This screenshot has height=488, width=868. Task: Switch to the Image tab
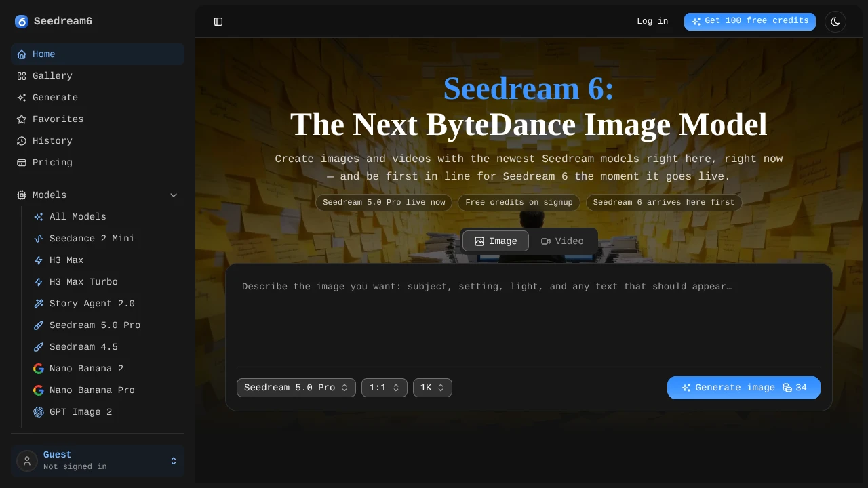(496, 241)
